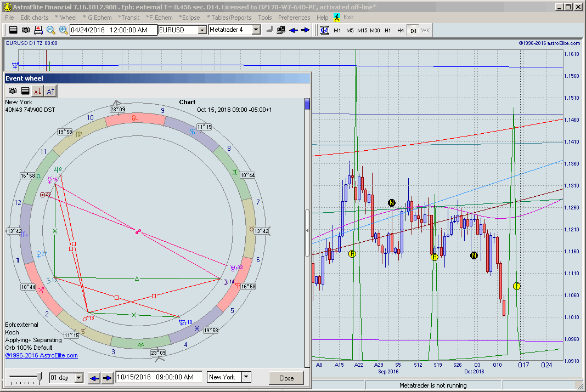This screenshot has height=392, width=586.
Task: Increase font size in Event wheel toolbar
Action: pos(50,91)
